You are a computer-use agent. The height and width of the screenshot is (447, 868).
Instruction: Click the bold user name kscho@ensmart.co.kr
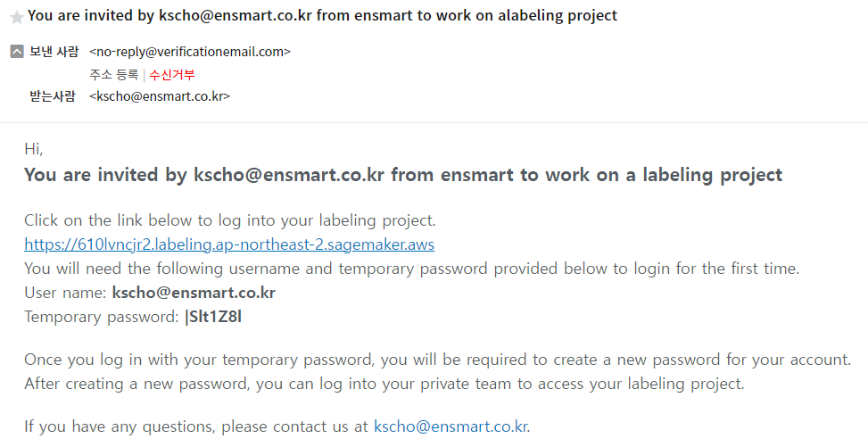(x=193, y=293)
